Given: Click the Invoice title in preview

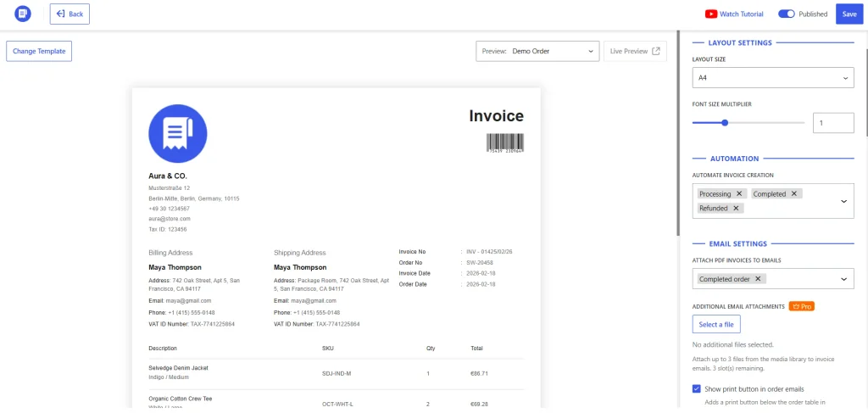Looking at the screenshot, I should click(496, 115).
